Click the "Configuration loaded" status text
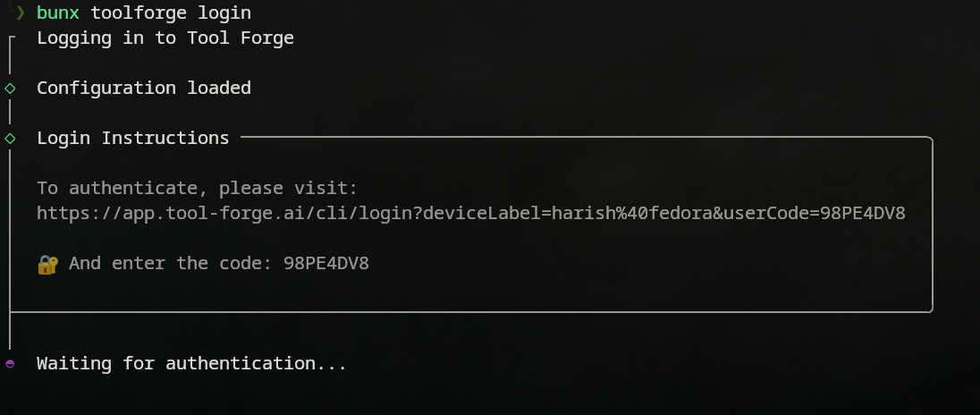 (x=143, y=88)
